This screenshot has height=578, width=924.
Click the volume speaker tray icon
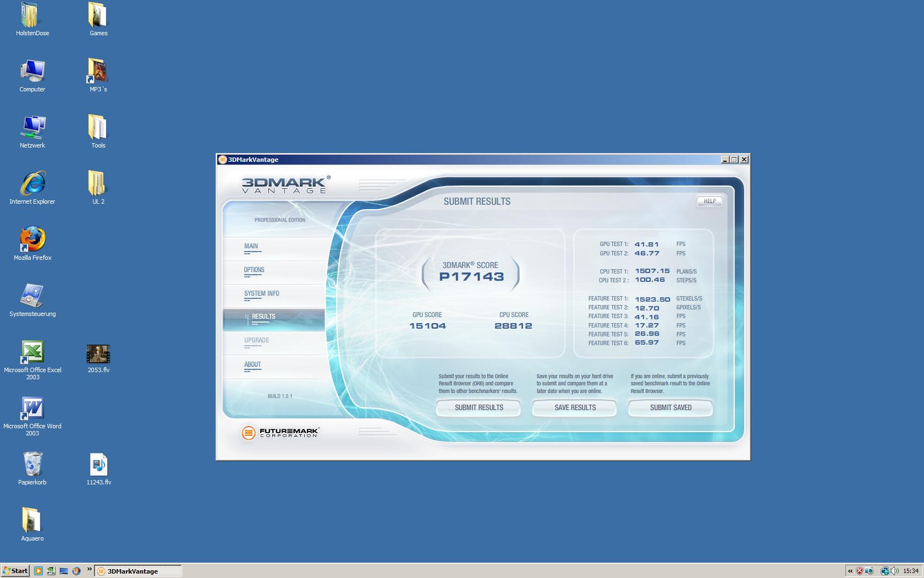894,571
